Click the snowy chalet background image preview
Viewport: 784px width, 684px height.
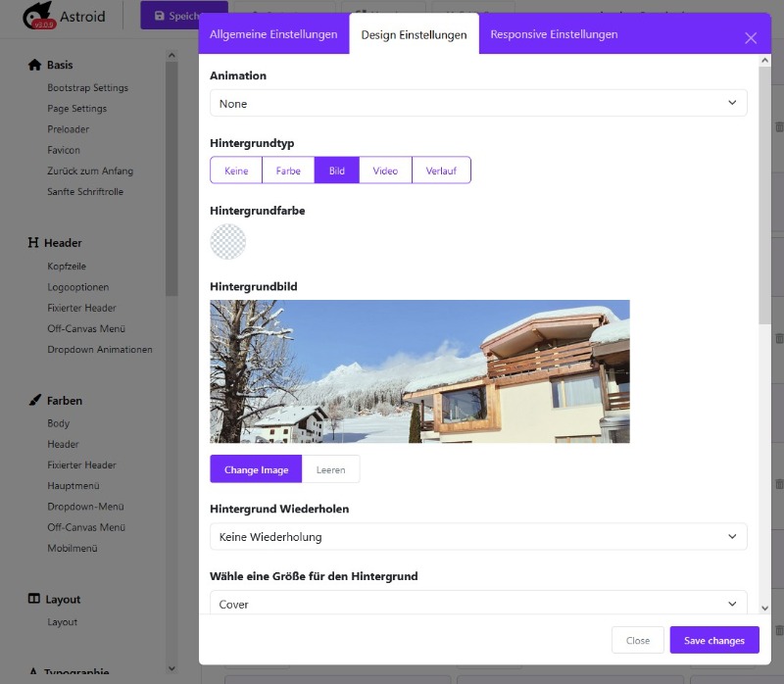click(x=419, y=371)
